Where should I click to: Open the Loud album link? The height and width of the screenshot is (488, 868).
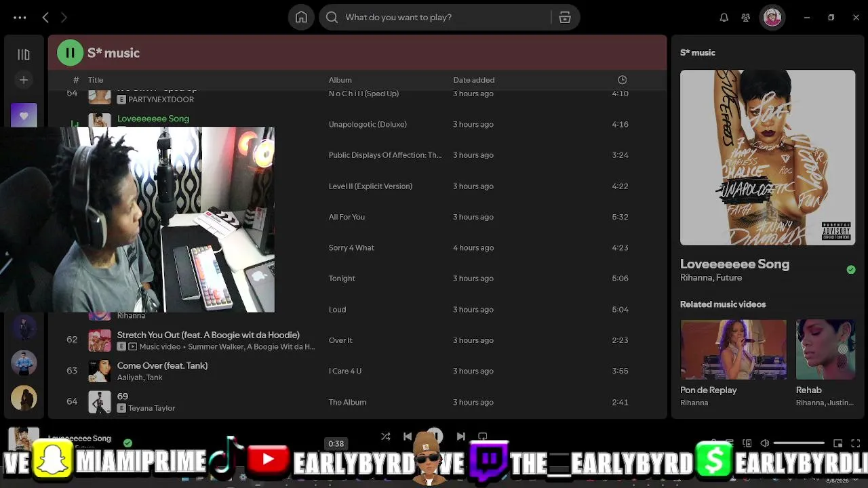click(337, 310)
